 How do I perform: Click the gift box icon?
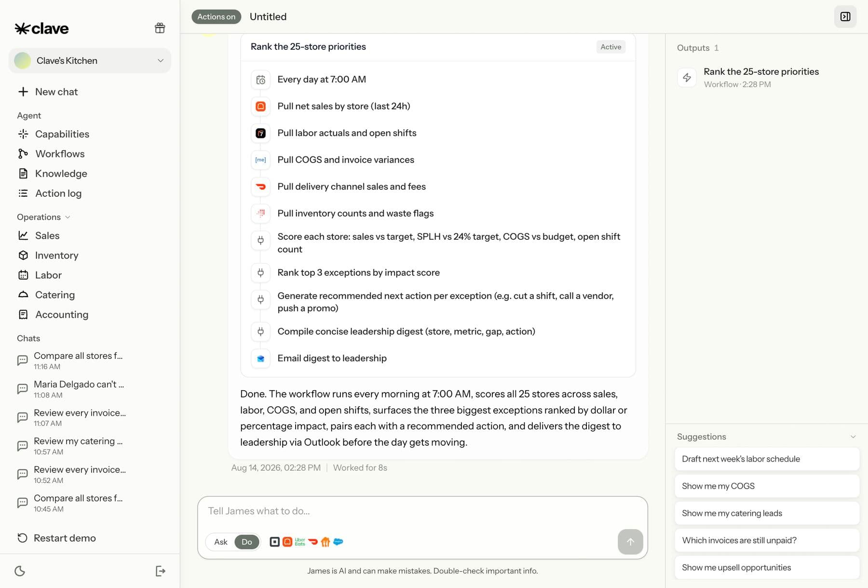point(160,28)
